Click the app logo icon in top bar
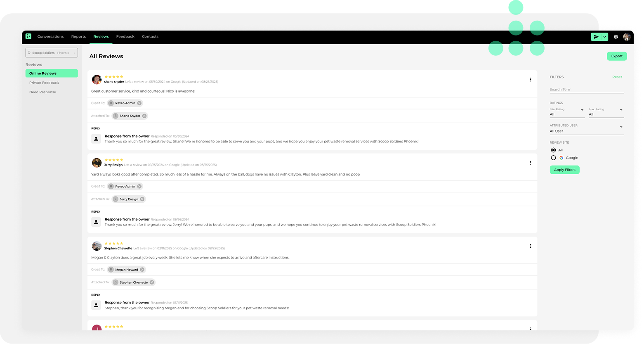Viewport: 644px width, 344px height. [28, 36]
